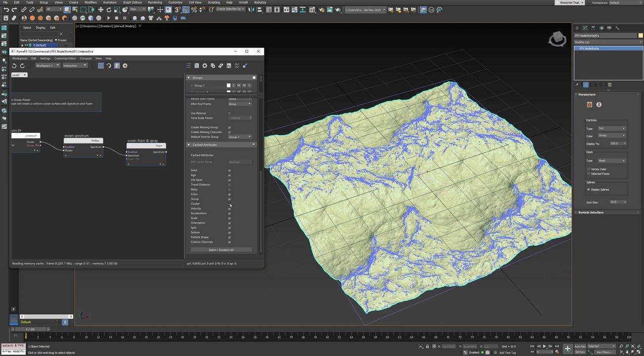Open the Modify tab in command panel
644x356 pixels.
[585, 28]
